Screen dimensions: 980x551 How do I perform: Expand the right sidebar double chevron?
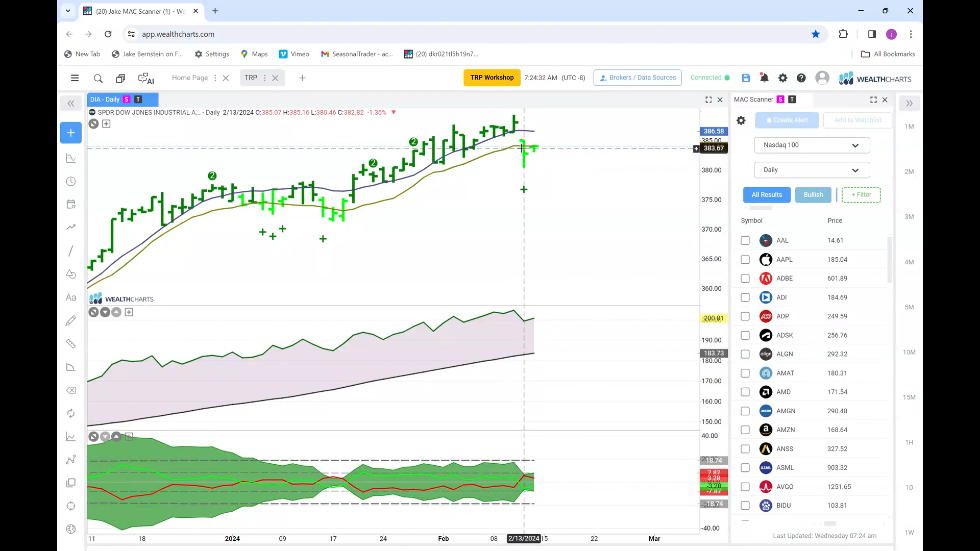909,104
